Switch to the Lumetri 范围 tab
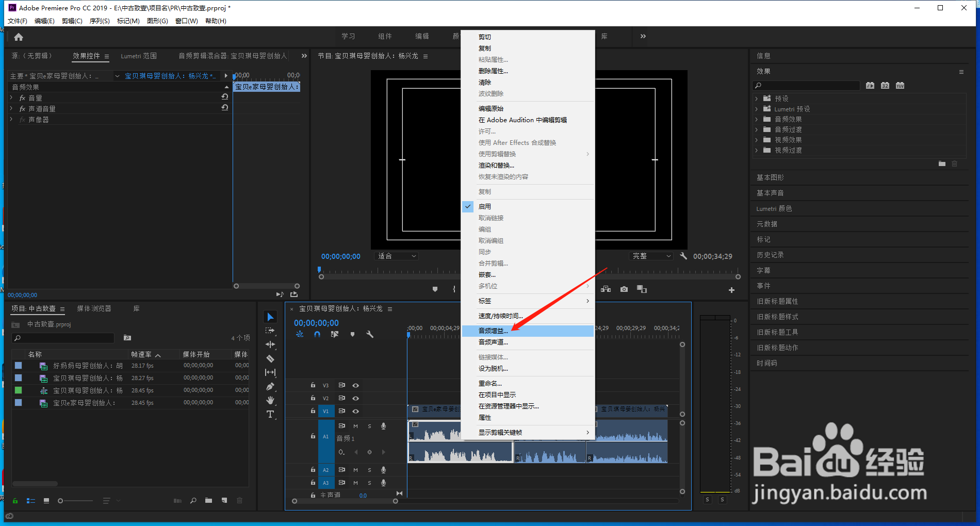The width and height of the screenshot is (980, 526). [x=139, y=56]
